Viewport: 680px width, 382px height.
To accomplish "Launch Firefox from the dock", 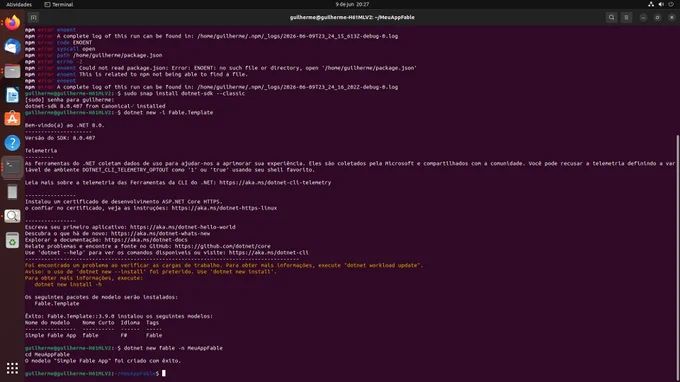I will [x=12, y=23].
